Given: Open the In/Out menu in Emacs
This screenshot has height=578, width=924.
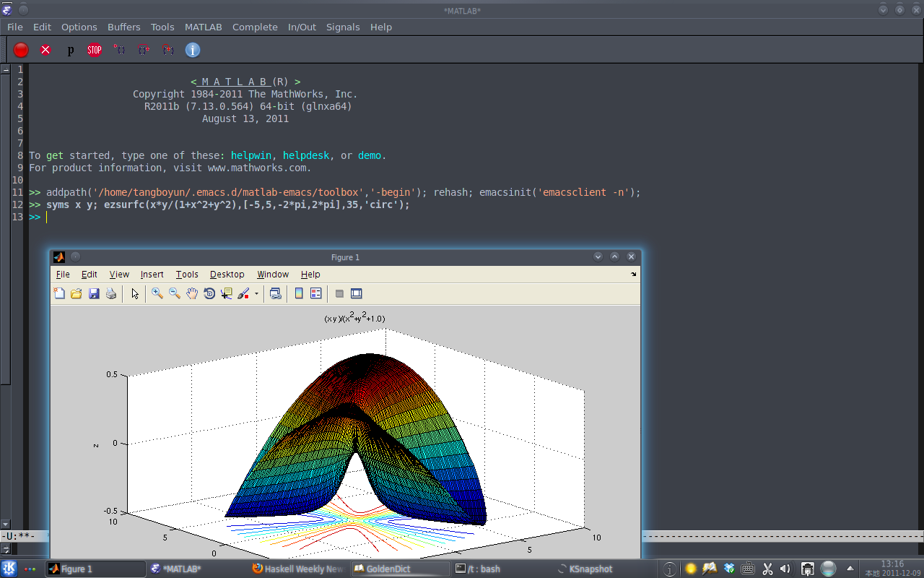Looking at the screenshot, I should pyautogui.click(x=302, y=27).
